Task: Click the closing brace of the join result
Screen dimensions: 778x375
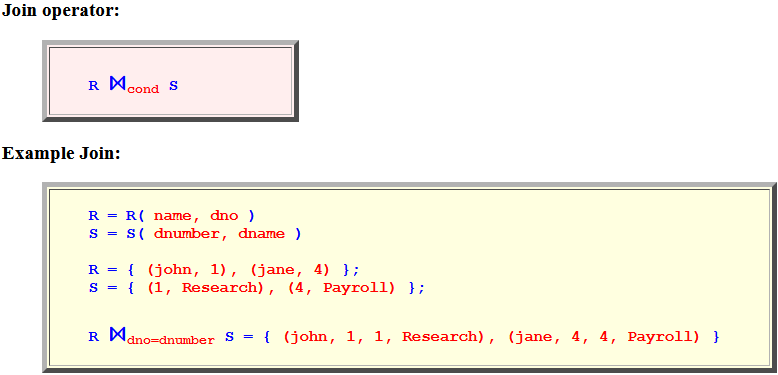Action: tap(715, 337)
